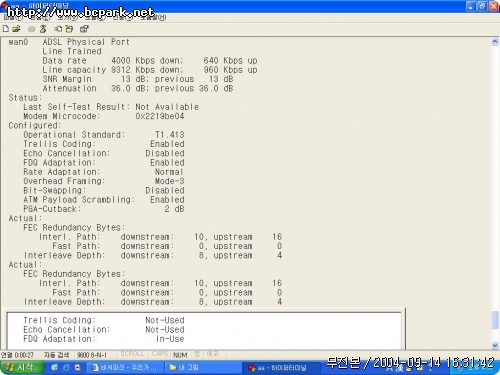Viewport: 500px width, 375px height.
Task: Click the 'Status:' heading
Action: coord(25,98)
